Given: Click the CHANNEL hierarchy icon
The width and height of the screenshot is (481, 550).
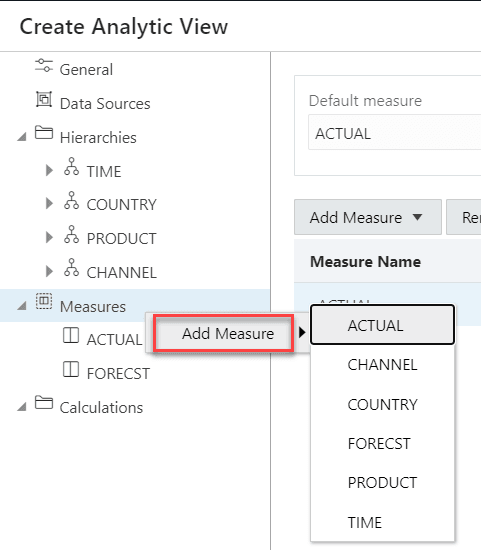Looking at the screenshot, I should tap(72, 268).
